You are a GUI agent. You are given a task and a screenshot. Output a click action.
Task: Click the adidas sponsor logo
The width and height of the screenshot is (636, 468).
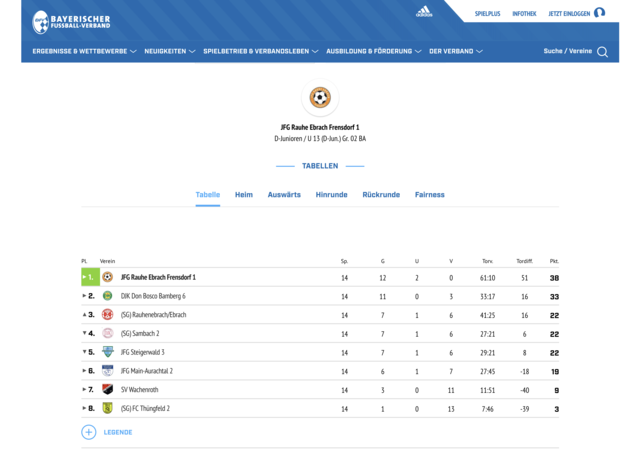click(x=424, y=12)
